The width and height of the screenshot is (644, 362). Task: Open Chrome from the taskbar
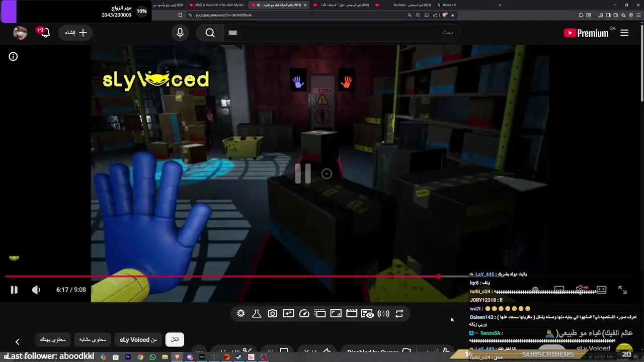point(140,357)
